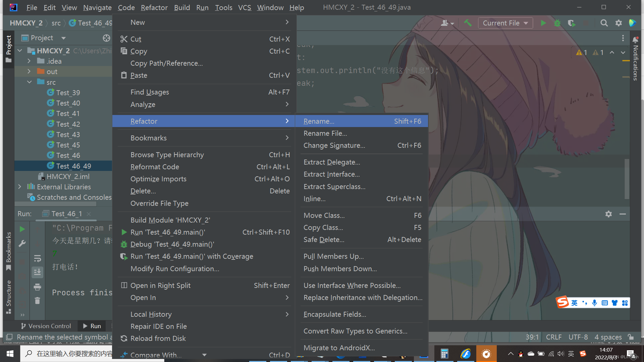Open the Windows Start menu
The width and height of the screenshot is (644, 362).
[10, 354]
